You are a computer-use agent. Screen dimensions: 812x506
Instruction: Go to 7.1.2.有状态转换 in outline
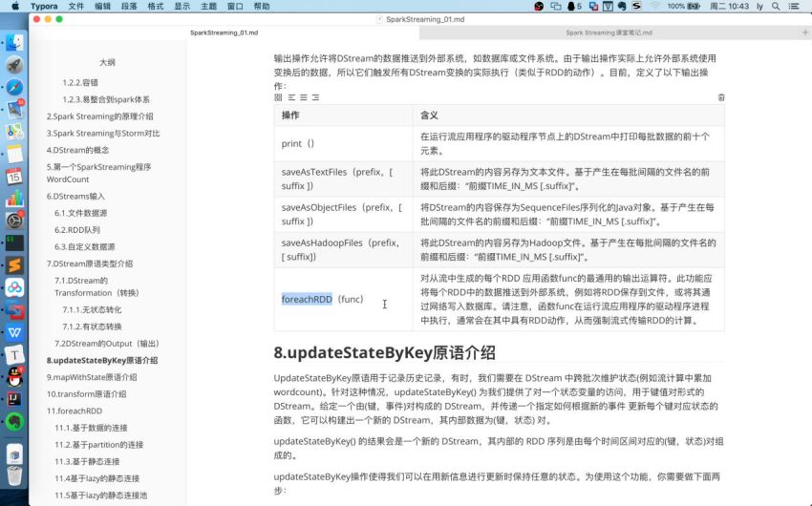[92, 327]
